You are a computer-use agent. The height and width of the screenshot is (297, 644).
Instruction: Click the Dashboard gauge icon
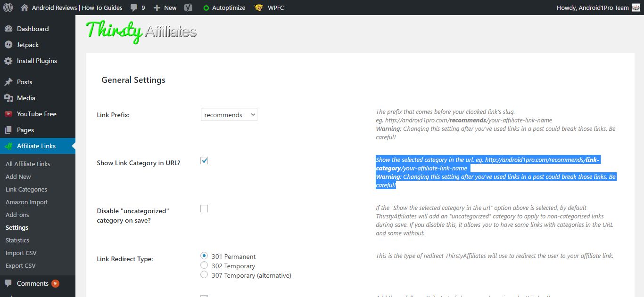(8, 29)
